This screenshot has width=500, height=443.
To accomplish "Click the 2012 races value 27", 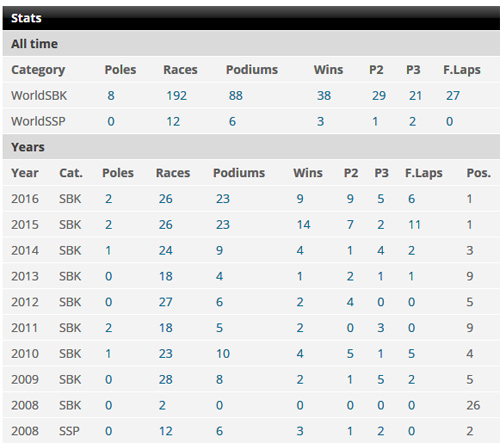I will click(165, 302).
